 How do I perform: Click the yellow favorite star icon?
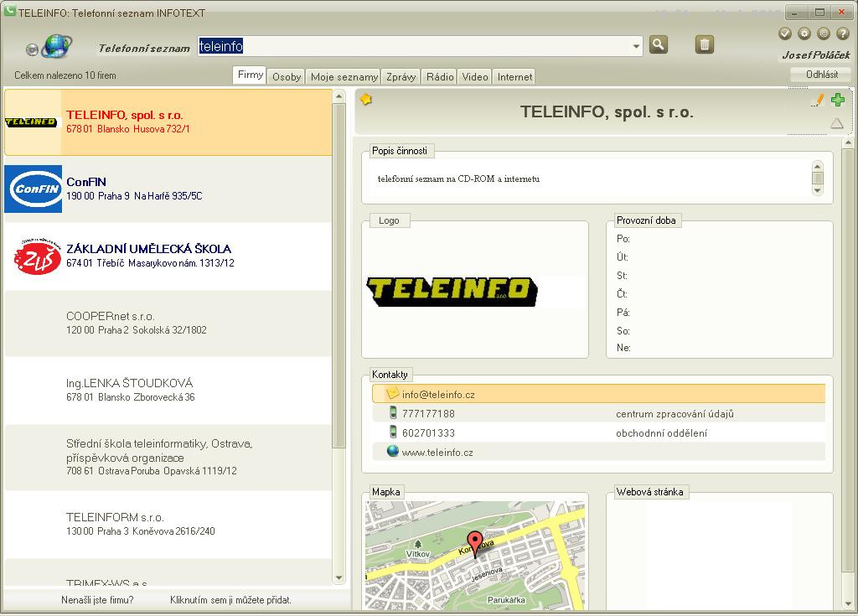point(366,99)
